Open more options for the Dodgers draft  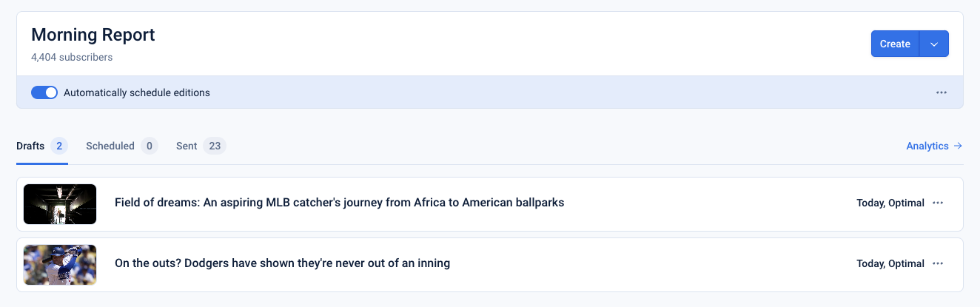pos(938,263)
